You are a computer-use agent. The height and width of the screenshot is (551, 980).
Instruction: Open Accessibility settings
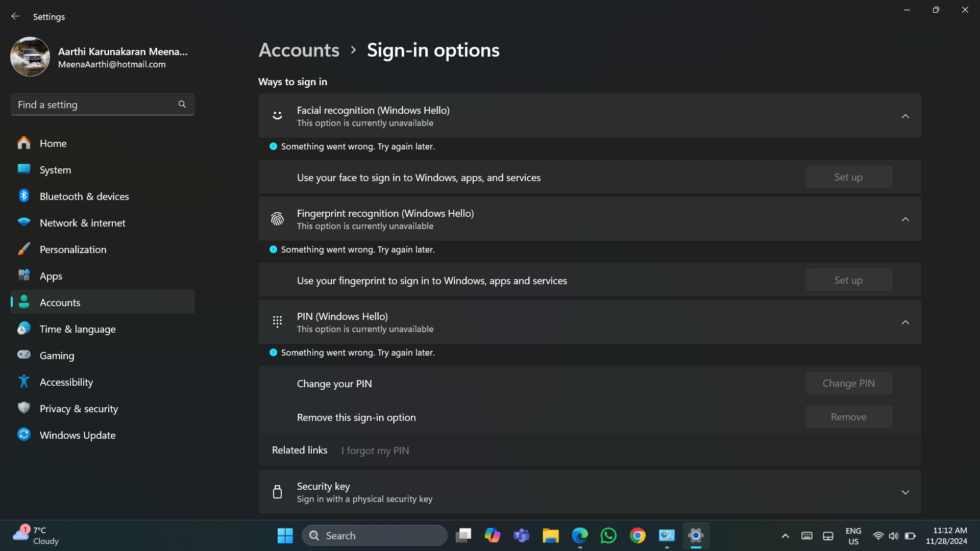(x=103, y=382)
